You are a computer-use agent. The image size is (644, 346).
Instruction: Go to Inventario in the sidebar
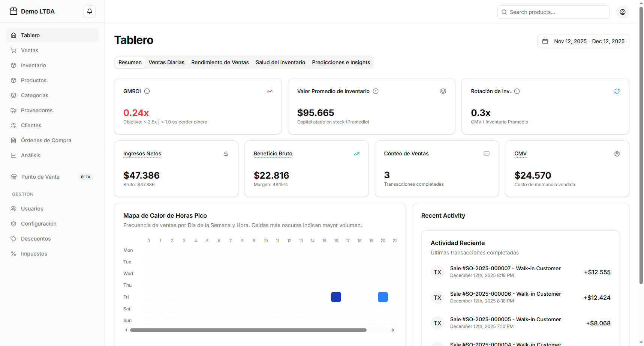click(33, 65)
